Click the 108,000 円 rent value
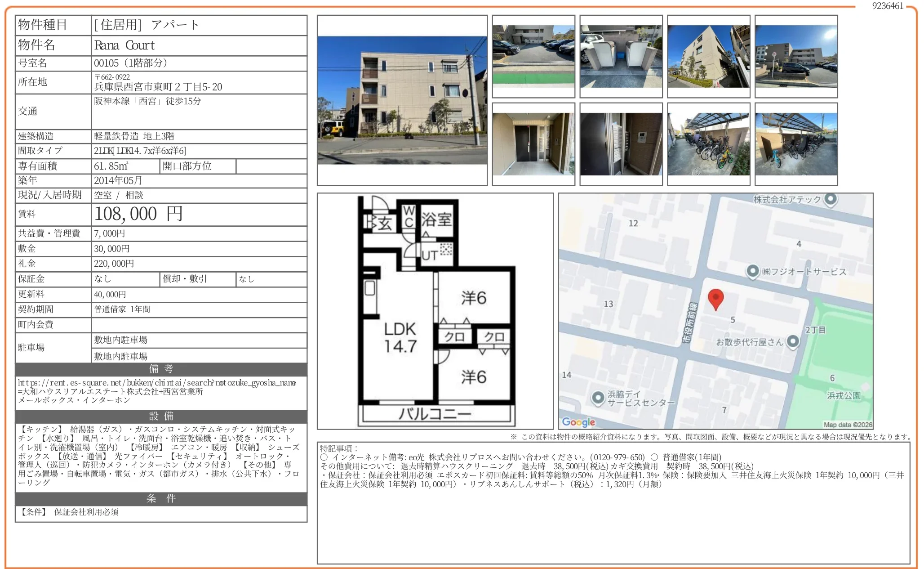The width and height of the screenshot is (924, 569). [x=138, y=214]
